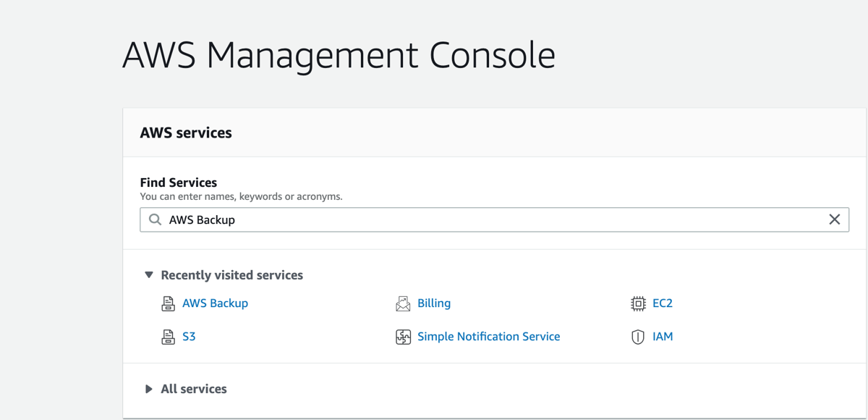Open the IAM service link

click(x=663, y=337)
